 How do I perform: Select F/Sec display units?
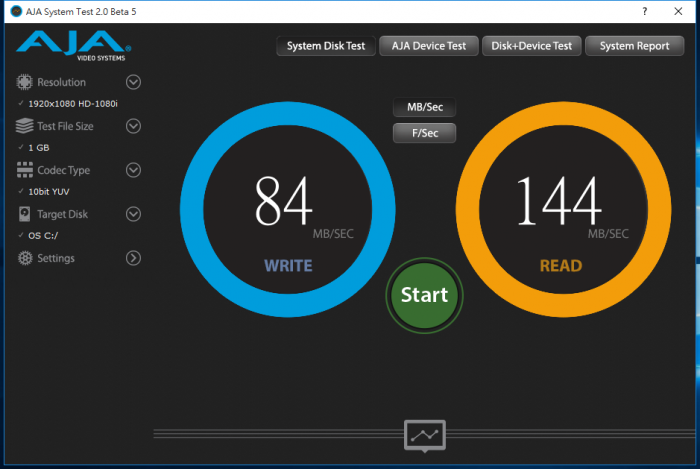[425, 133]
